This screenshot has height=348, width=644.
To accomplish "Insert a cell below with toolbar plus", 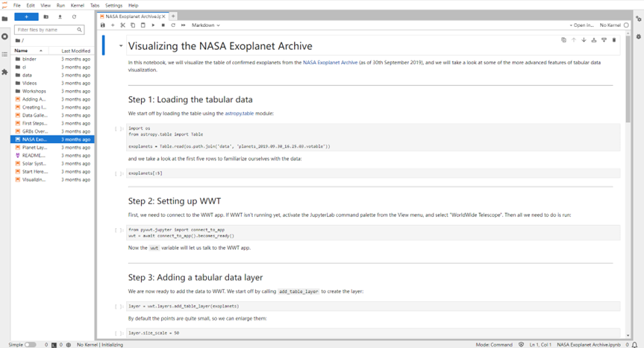I will (113, 25).
